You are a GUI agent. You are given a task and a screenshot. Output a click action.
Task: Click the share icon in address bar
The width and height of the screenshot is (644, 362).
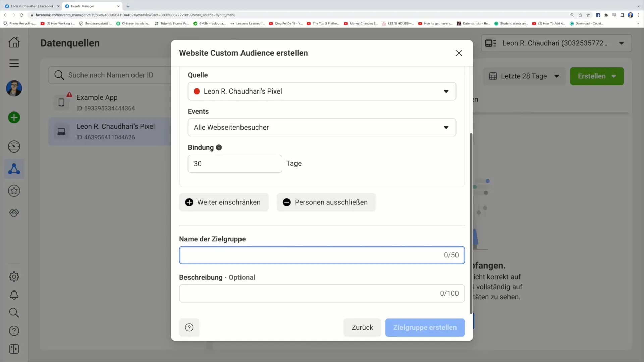click(x=580, y=15)
